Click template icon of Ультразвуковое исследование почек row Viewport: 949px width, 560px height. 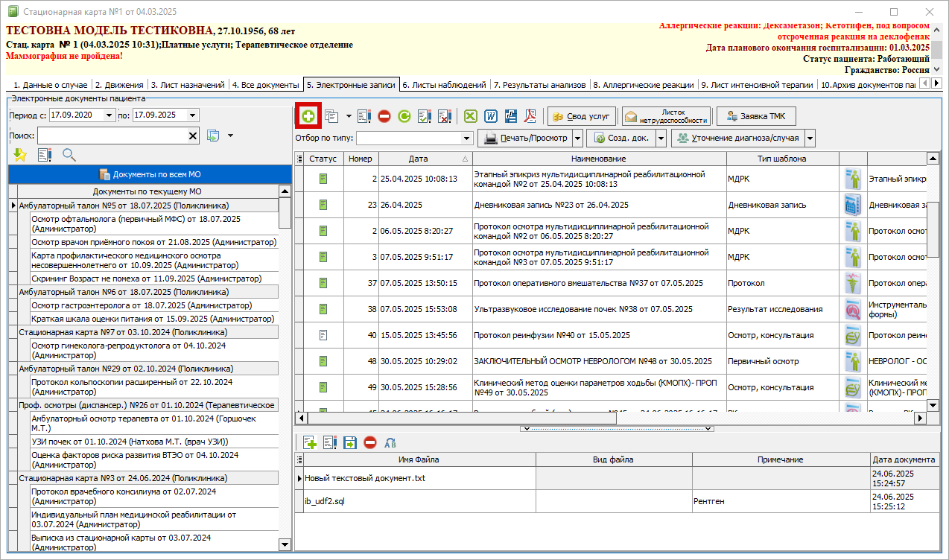[x=853, y=309]
